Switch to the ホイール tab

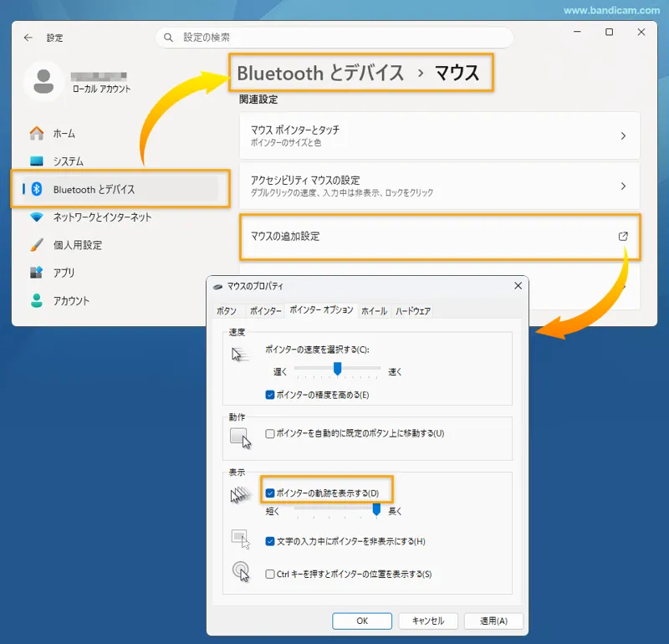(374, 311)
